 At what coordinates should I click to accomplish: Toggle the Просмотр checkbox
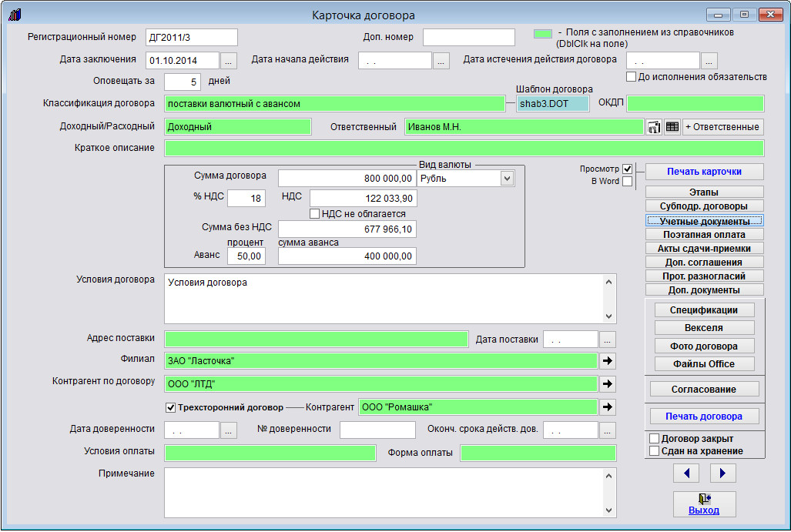pos(628,169)
